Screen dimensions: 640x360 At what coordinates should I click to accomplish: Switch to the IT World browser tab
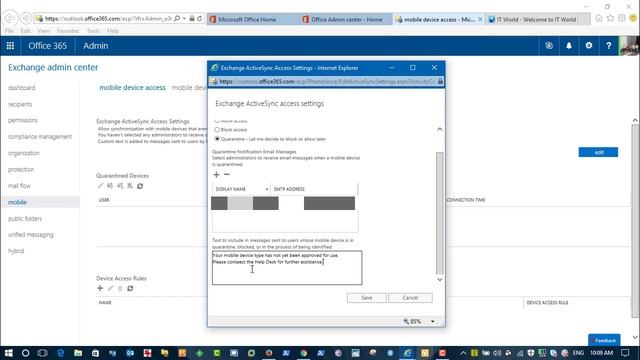click(x=537, y=19)
